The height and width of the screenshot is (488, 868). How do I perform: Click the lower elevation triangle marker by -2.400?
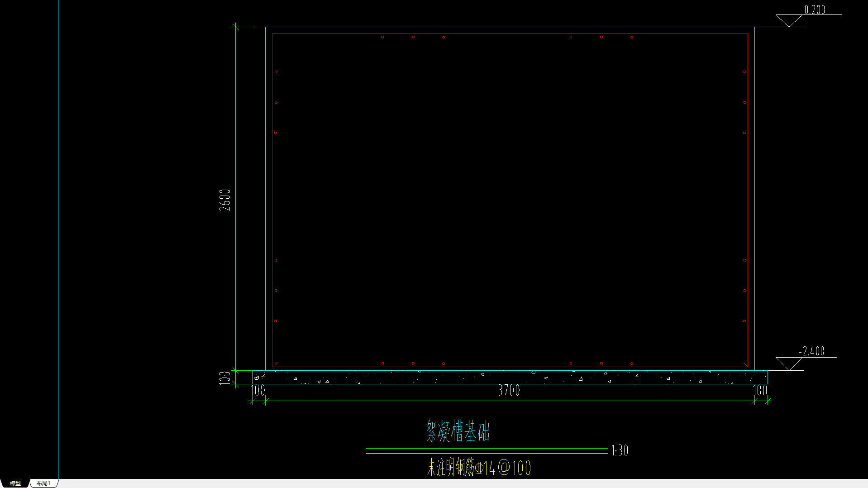tap(789, 364)
